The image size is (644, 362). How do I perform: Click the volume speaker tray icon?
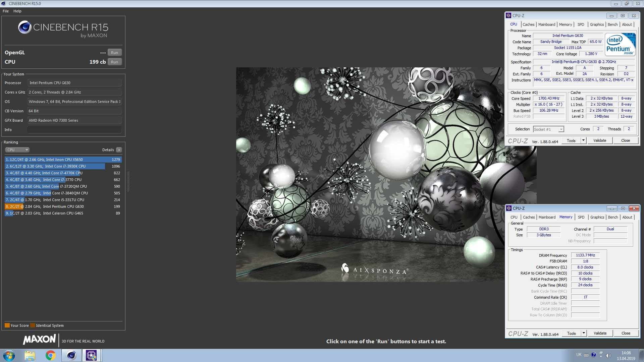[x=608, y=355]
